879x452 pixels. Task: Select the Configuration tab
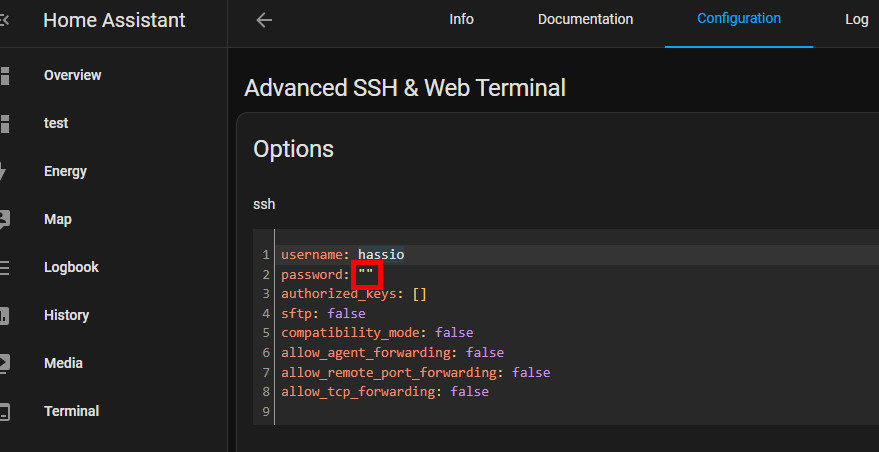tap(739, 19)
